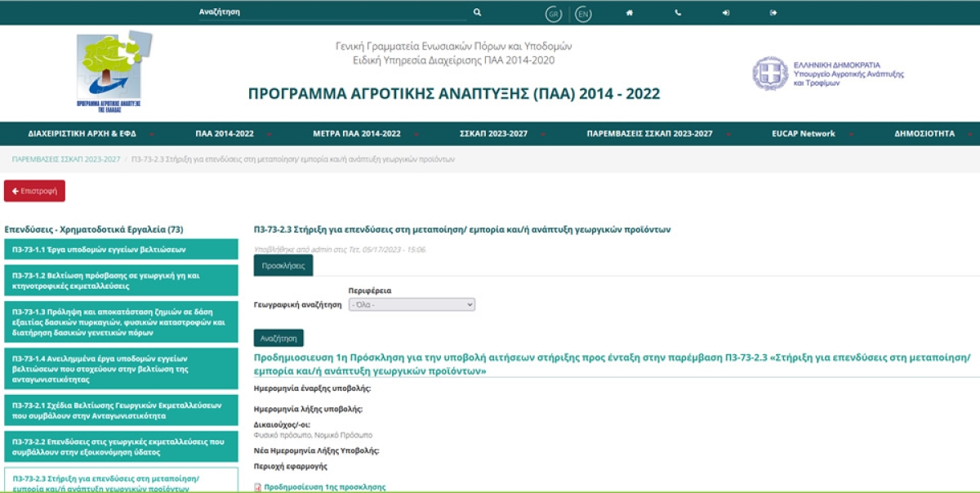Open the ΠΑΑ program logo on the left

coord(112,69)
